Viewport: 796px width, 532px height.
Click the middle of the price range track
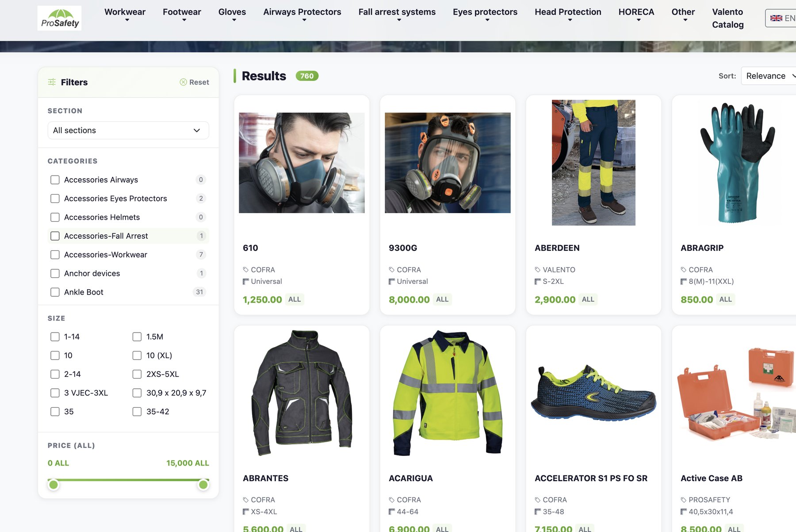pyautogui.click(x=128, y=480)
